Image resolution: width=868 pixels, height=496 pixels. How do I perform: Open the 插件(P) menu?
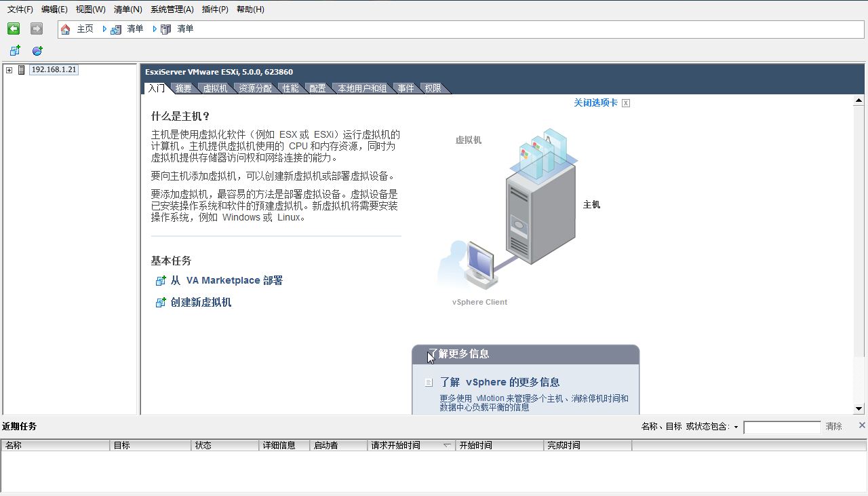[x=215, y=9]
